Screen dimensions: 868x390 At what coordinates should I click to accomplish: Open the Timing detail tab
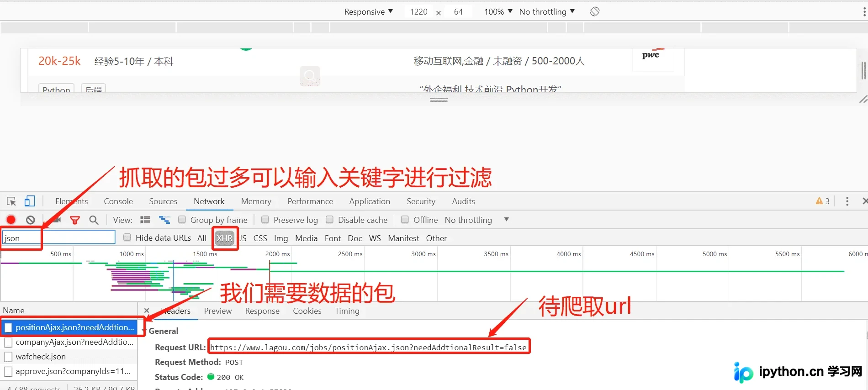[347, 311]
